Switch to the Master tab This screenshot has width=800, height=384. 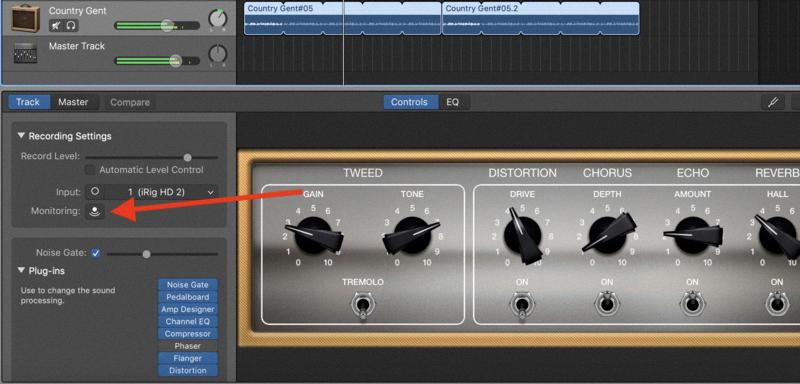point(73,102)
